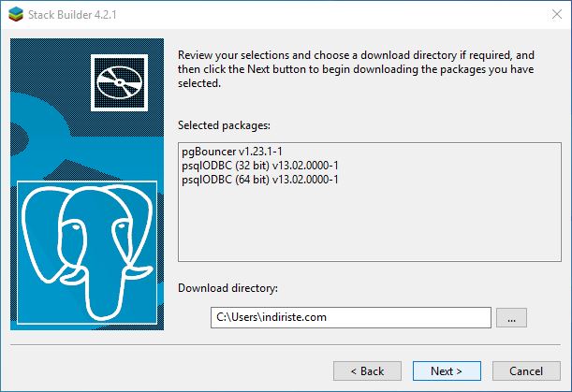
Task: Click empty area of selected packages list
Action: (x=370, y=225)
